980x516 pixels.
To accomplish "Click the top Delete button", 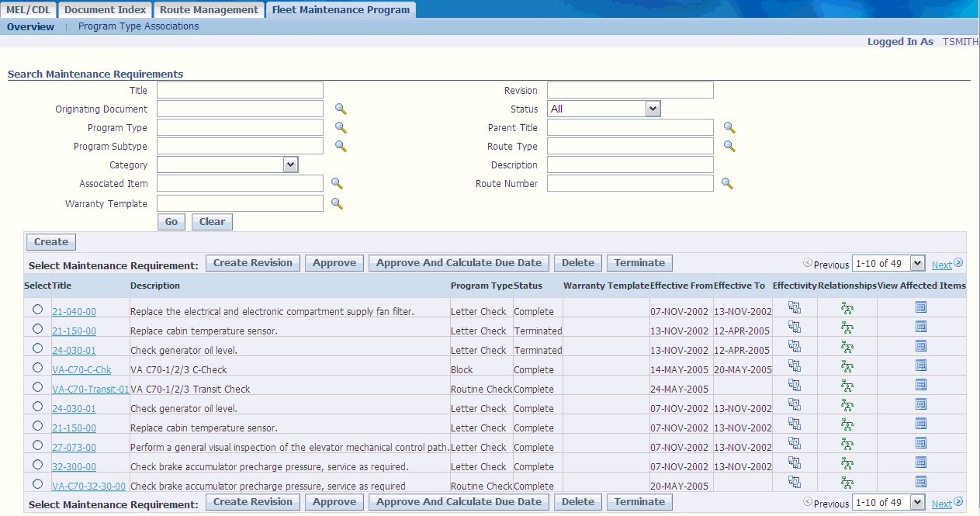I will pyautogui.click(x=577, y=263).
